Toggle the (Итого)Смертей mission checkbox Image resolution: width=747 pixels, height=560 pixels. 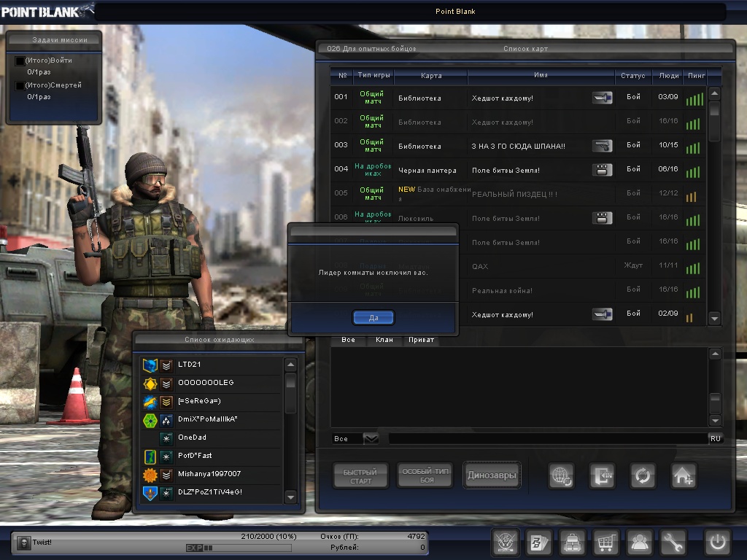pos(20,85)
